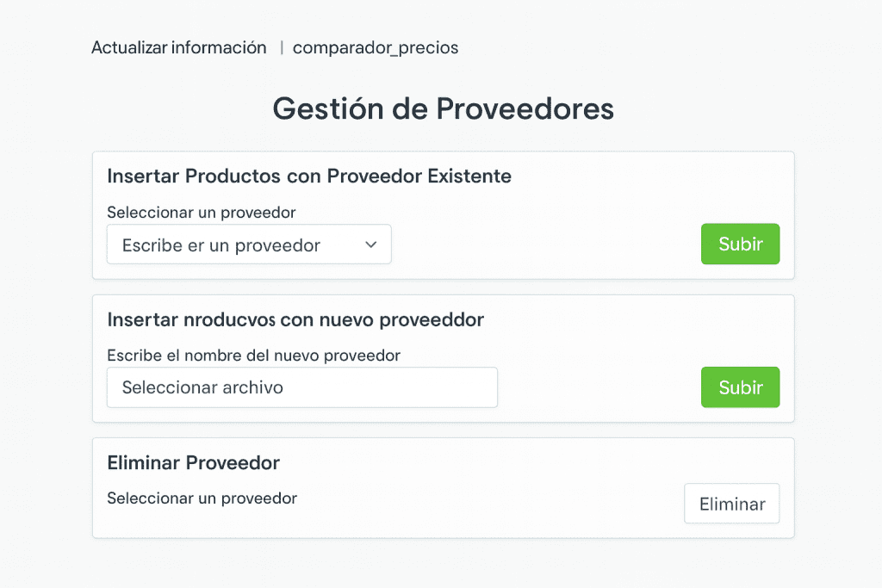Click the vertical separator between the navigation links
The height and width of the screenshot is (588, 882).
coord(282,48)
